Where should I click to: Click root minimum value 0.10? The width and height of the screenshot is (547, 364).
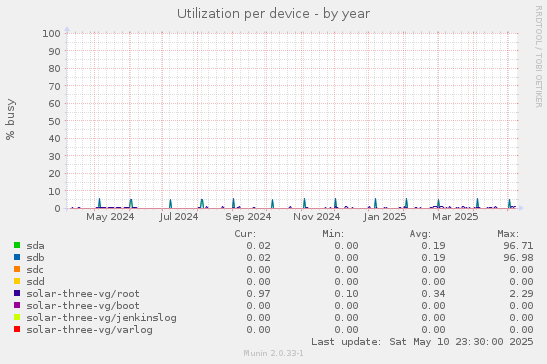[346, 294]
